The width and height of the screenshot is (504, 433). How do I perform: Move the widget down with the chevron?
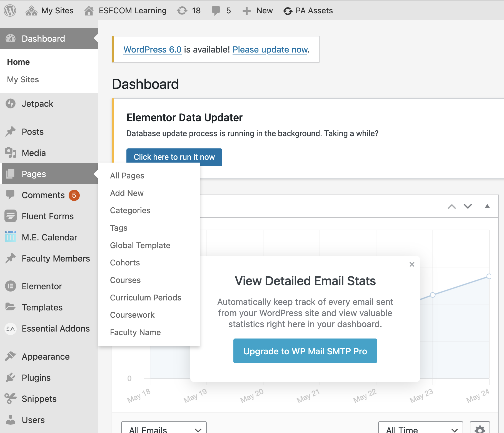tap(468, 206)
